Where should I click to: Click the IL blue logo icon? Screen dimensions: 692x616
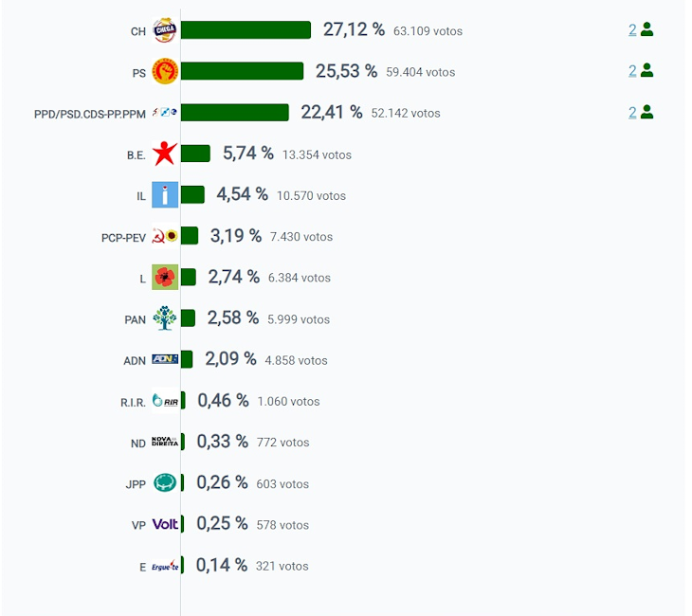pos(165,194)
